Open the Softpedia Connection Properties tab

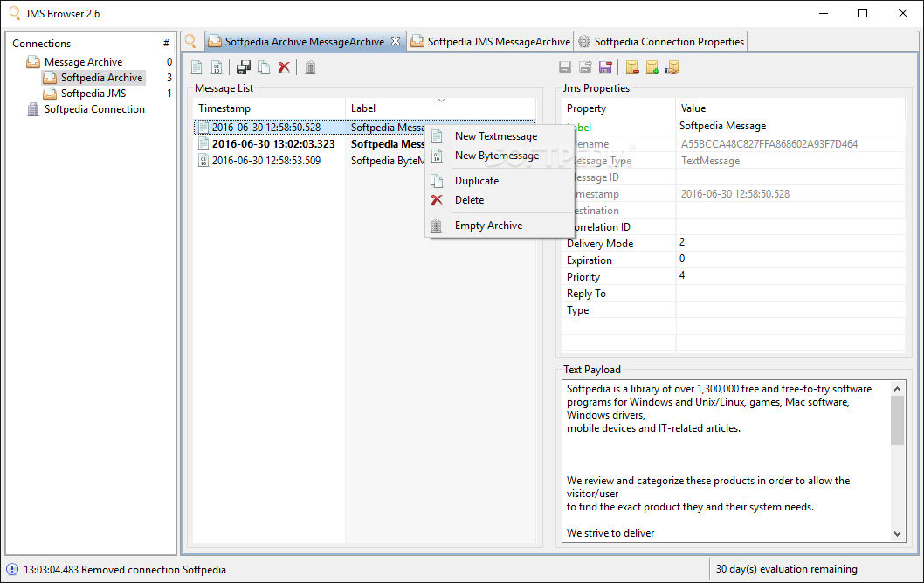(x=662, y=42)
